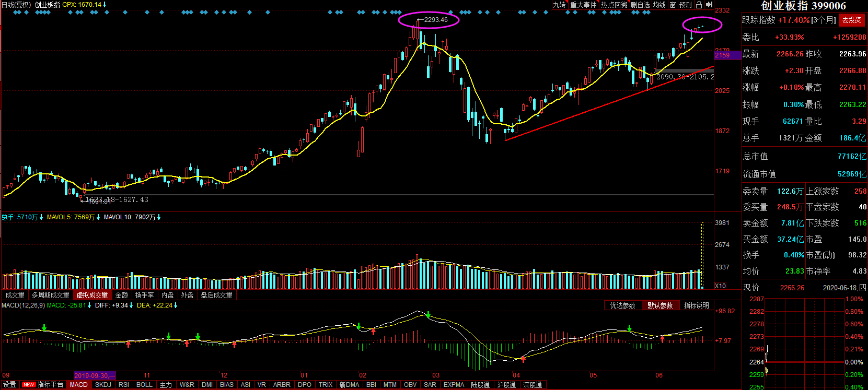Click the 预测 forecast button
Screen dimensions: 868x390
[x=686, y=5]
